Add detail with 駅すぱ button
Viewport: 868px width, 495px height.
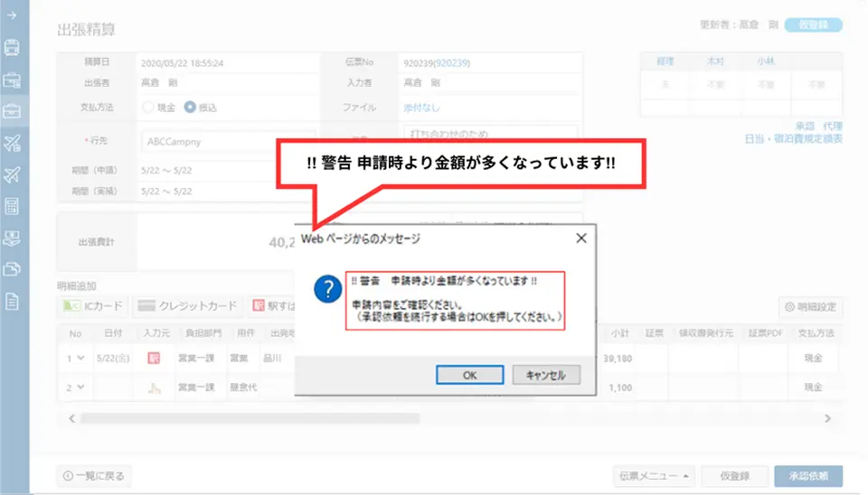click(x=272, y=306)
